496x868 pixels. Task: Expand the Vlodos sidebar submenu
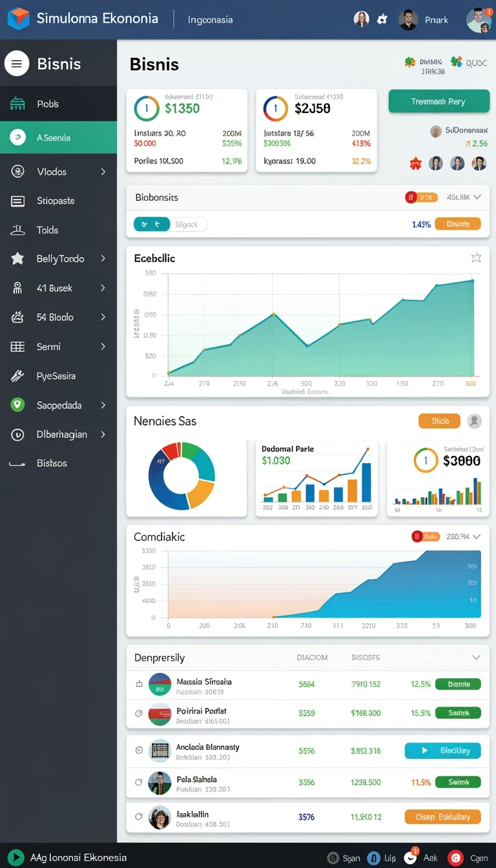103,172
